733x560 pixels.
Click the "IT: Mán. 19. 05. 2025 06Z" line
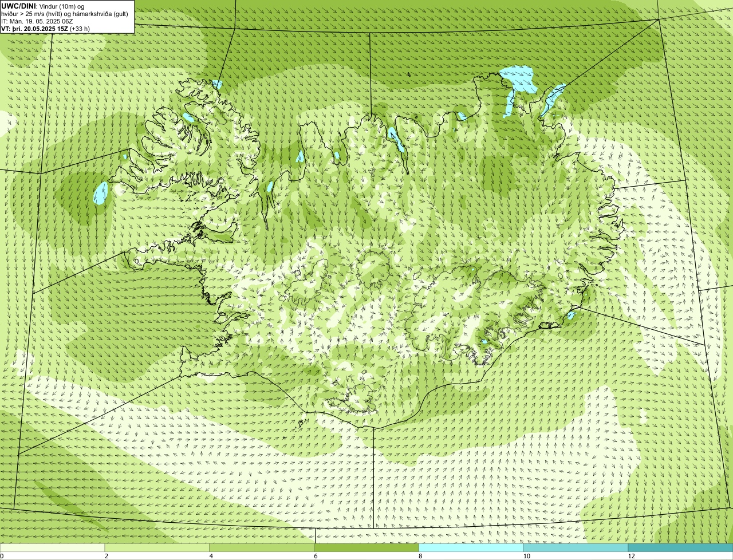37,21
